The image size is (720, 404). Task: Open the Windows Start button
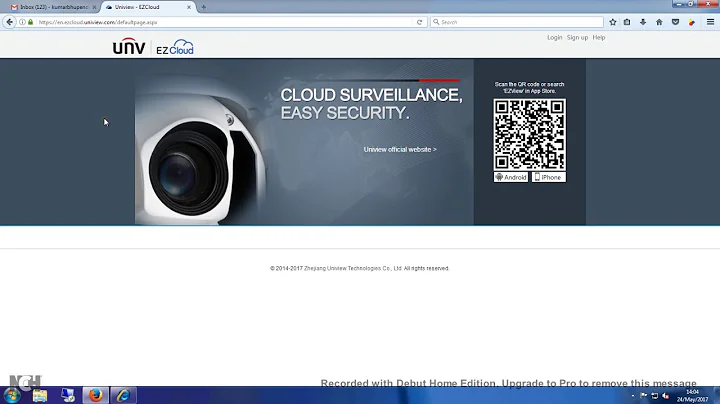pyautogui.click(x=12, y=395)
